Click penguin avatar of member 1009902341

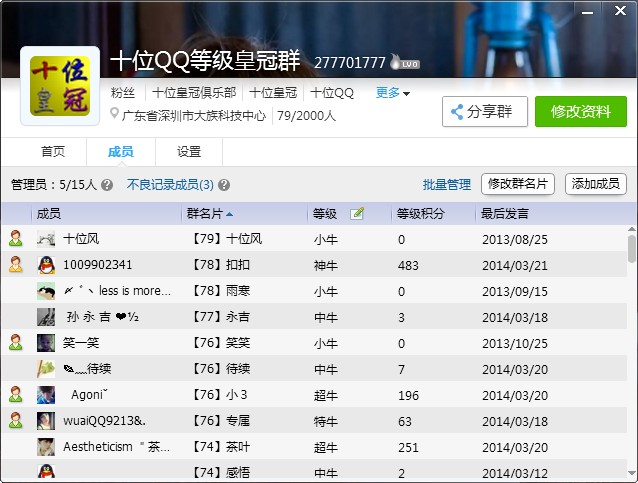pyautogui.click(x=46, y=265)
